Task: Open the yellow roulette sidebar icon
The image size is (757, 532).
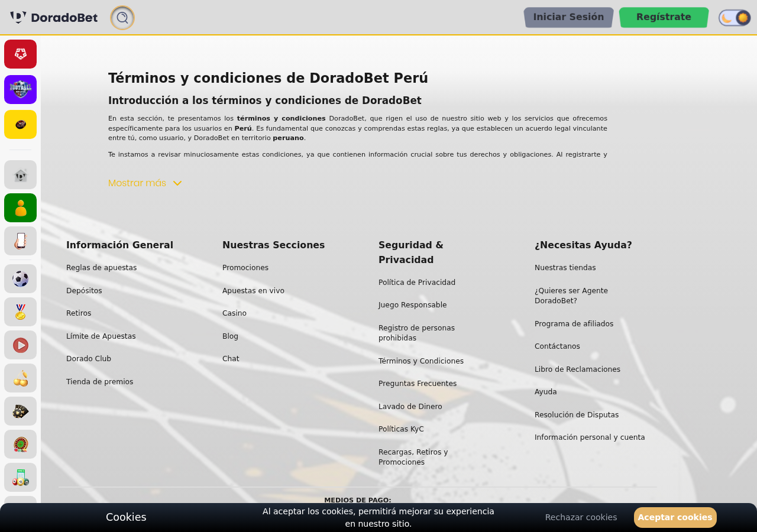Action: (x=20, y=124)
